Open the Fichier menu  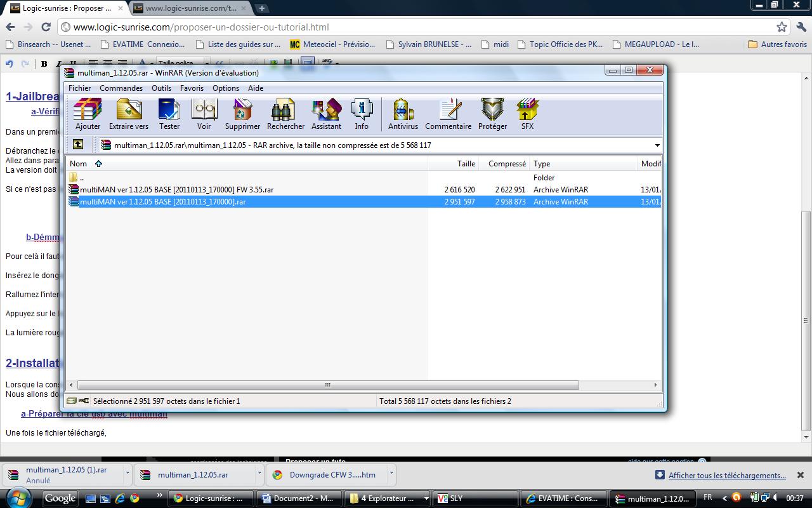[x=79, y=88]
